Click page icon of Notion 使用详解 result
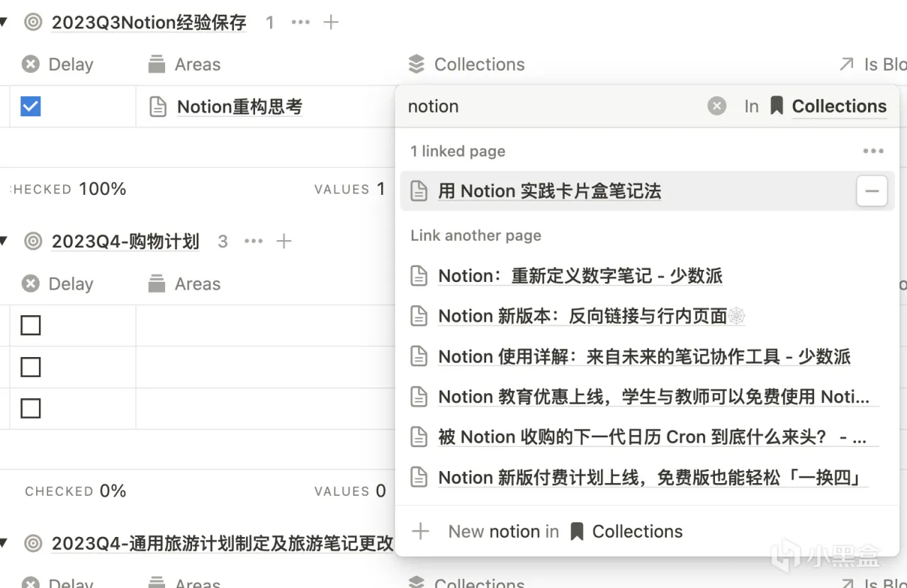The width and height of the screenshot is (907, 588). click(x=419, y=356)
